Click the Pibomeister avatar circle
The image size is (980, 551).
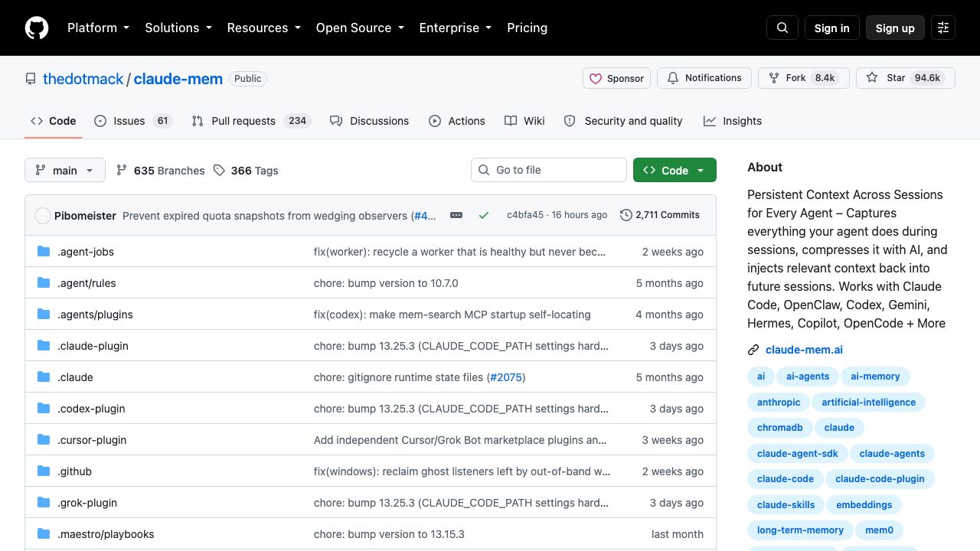point(43,216)
